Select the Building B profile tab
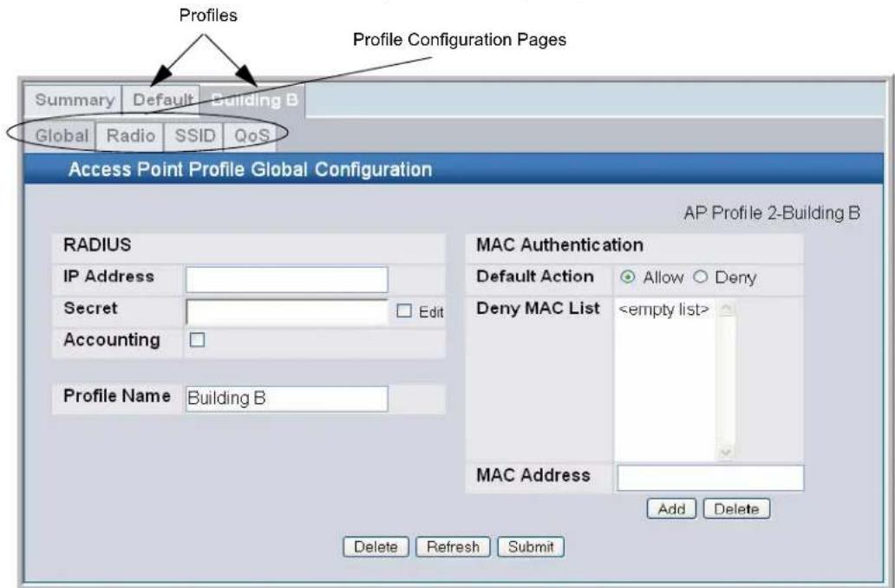This screenshot has width=895, height=588. pyautogui.click(x=253, y=101)
